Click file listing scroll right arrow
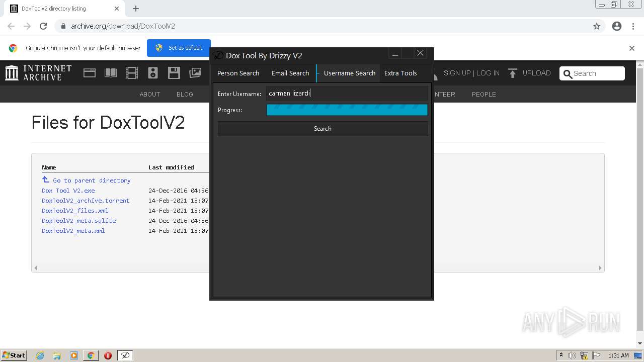The image size is (644, 362). click(600, 268)
